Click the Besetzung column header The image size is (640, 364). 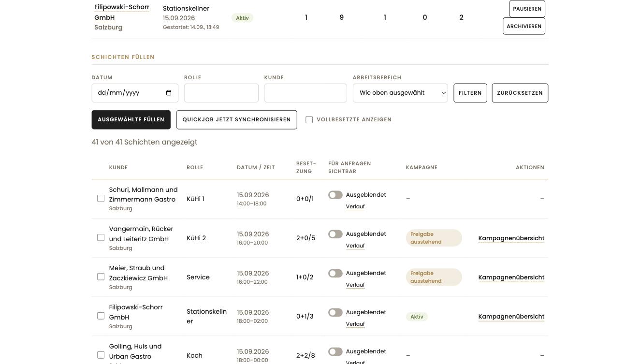306,167
